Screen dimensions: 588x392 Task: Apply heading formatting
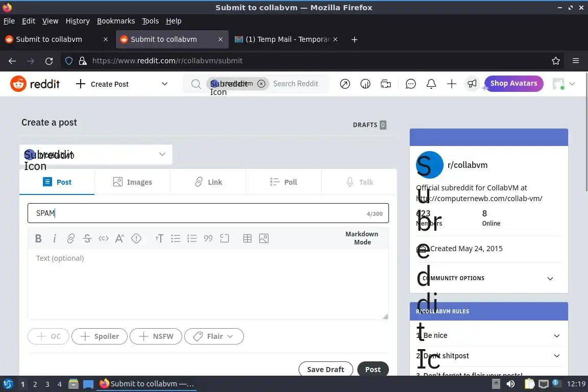159,238
